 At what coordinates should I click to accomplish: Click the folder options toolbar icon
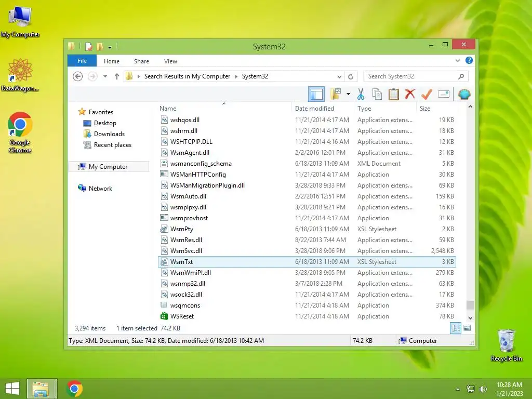pos(336,95)
